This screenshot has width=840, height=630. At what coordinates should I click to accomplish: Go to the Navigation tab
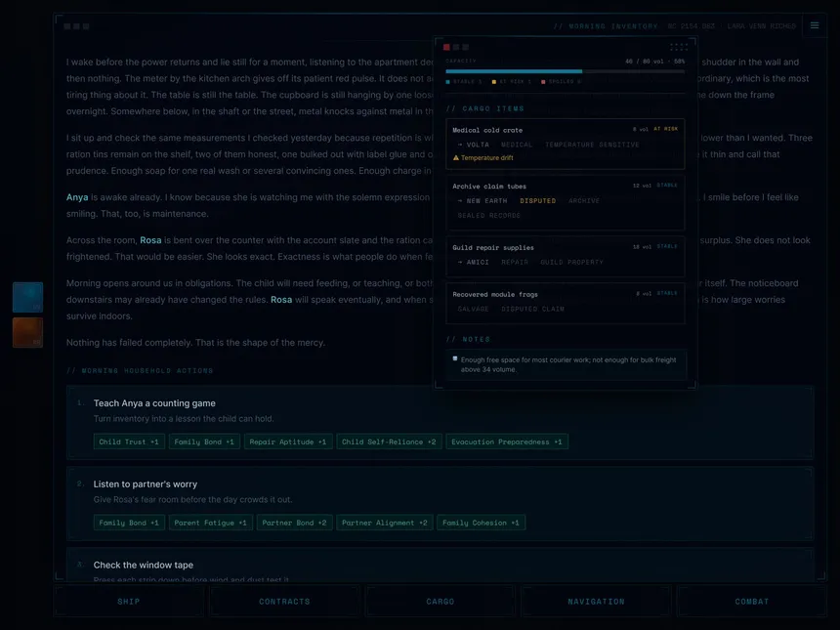point(596,602)
